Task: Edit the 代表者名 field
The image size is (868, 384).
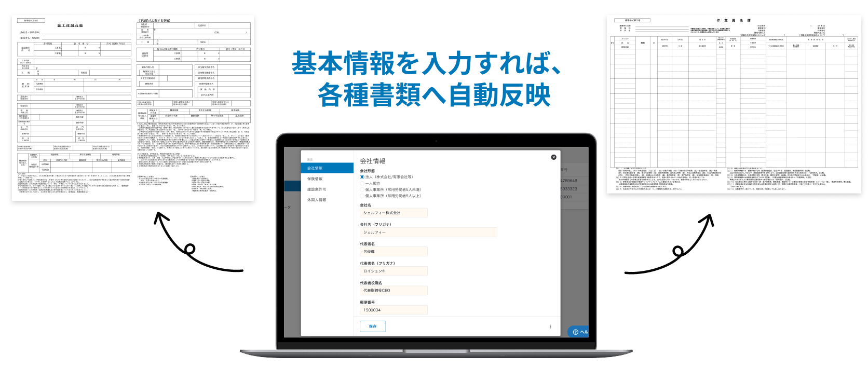Action: pos(394,252)
